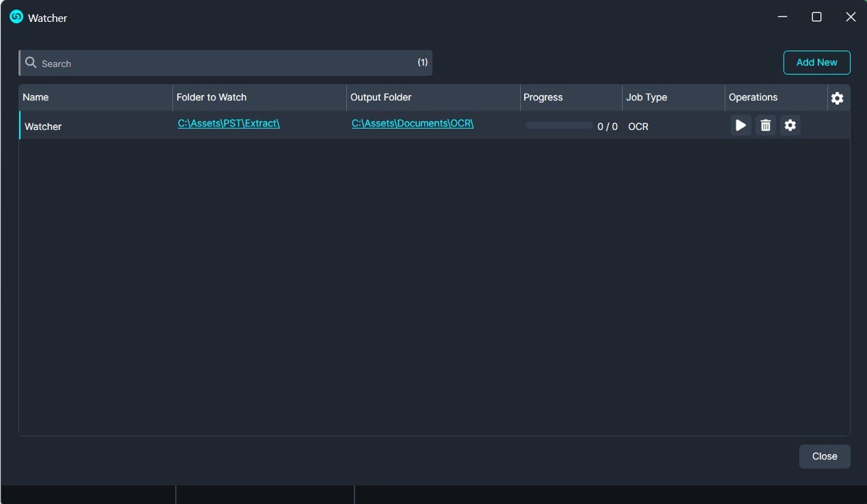Sort by Progress column header
Screen dimensions: 867x504
[571, 97]
